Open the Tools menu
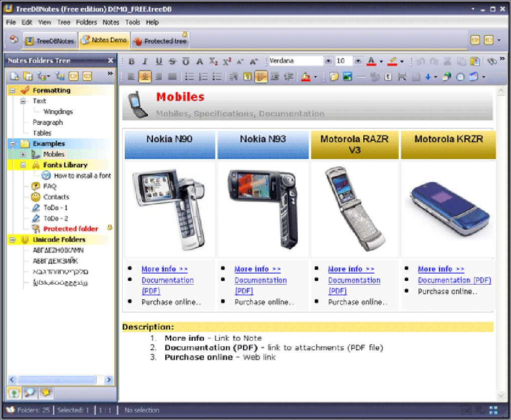The height and width of the screenshot is (420, 511). click(x=133, y=22)
